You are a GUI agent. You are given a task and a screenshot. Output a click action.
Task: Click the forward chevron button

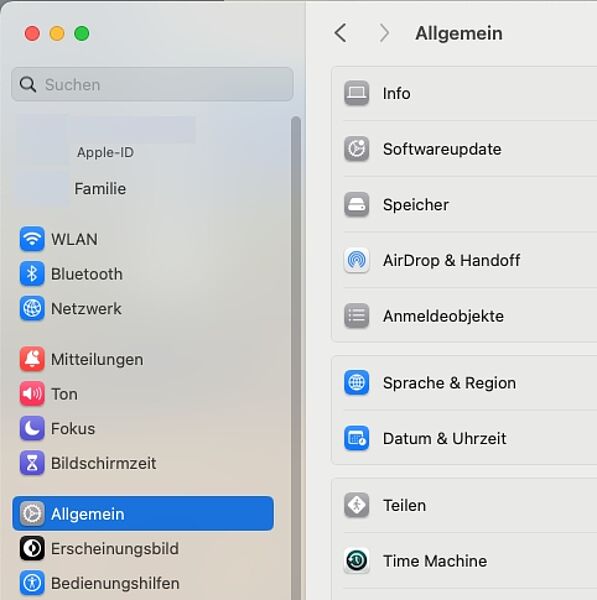[384, 33]
